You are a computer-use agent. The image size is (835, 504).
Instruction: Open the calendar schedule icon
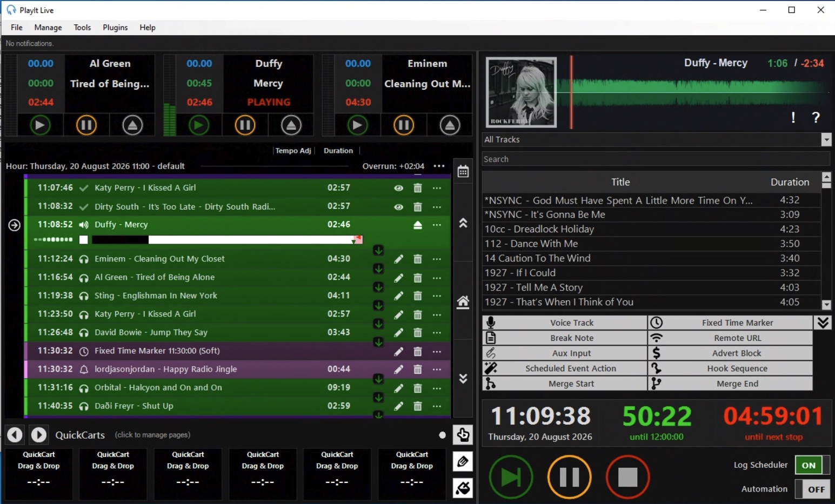point(463,172)
